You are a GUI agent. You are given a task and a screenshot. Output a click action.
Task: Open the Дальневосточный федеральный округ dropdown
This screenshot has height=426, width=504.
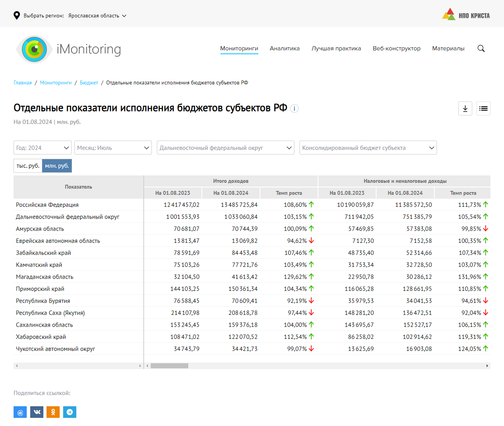click(x=225, y=148)
